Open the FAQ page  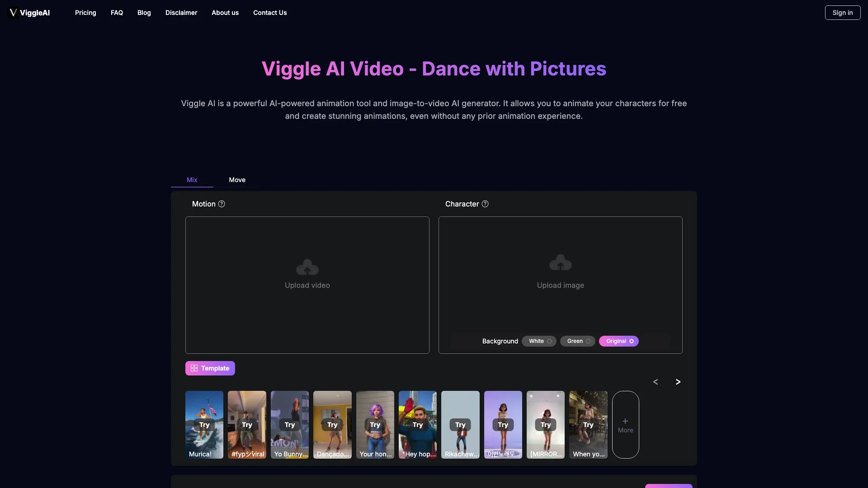click(117, 13)
